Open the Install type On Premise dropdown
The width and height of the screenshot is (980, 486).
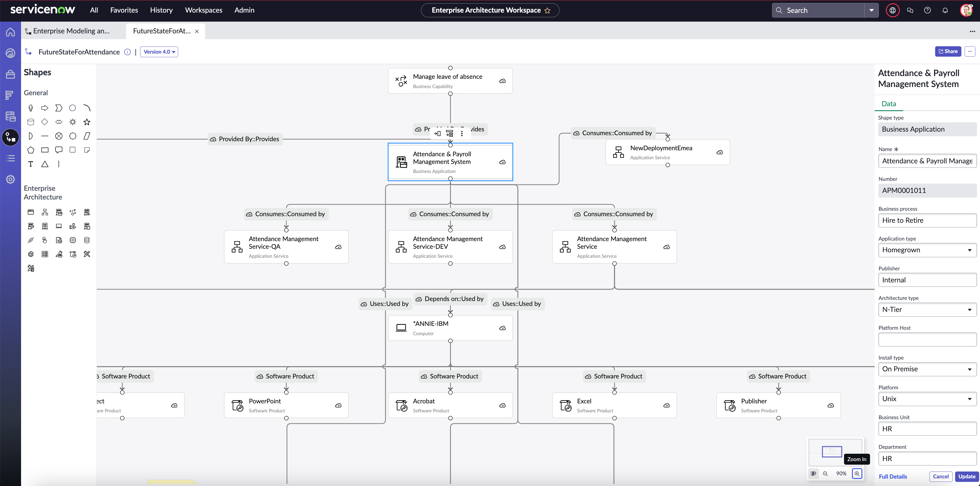pos(927,369)
